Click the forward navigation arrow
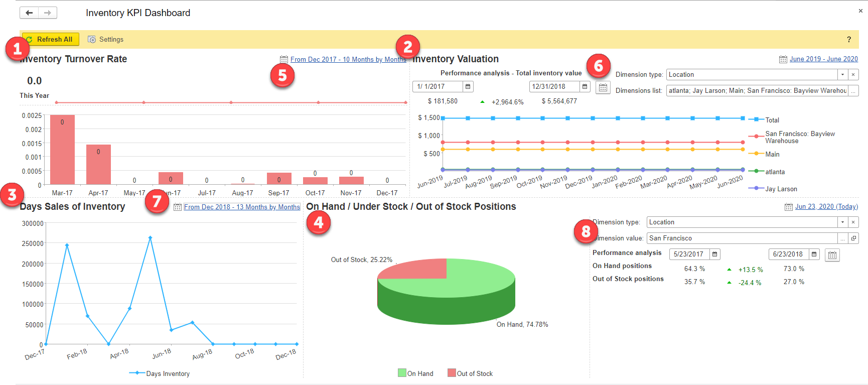This screenshot has width=868, height=385. 48,13
